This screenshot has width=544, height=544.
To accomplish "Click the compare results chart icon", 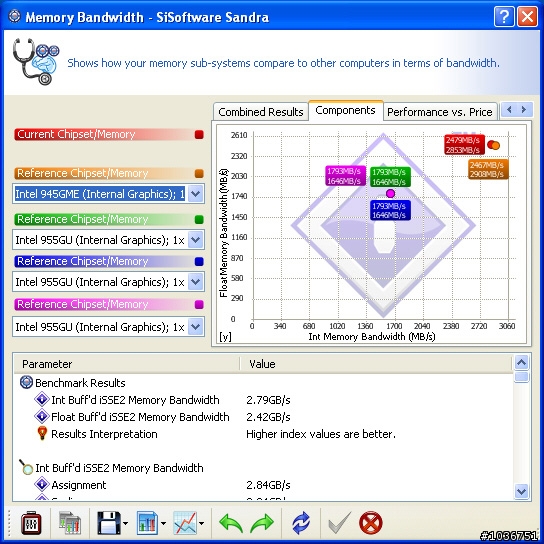I will click(70, 523).
